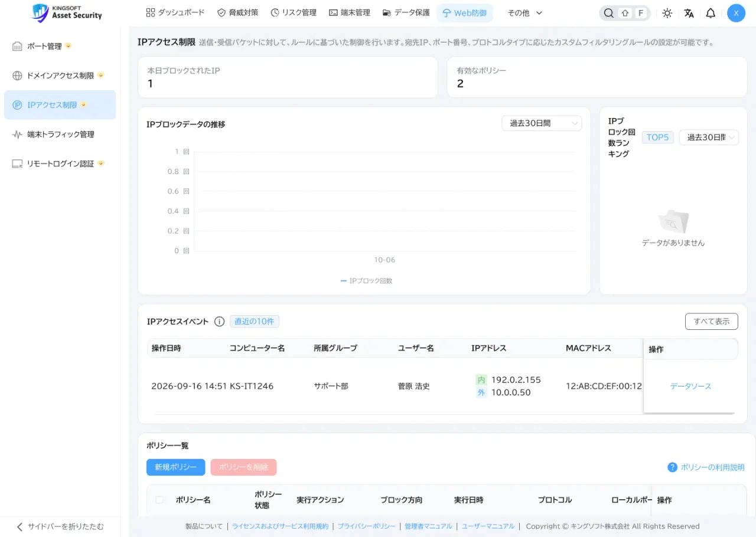
Task: Open the language translation icon
Action: pos(689,13)
